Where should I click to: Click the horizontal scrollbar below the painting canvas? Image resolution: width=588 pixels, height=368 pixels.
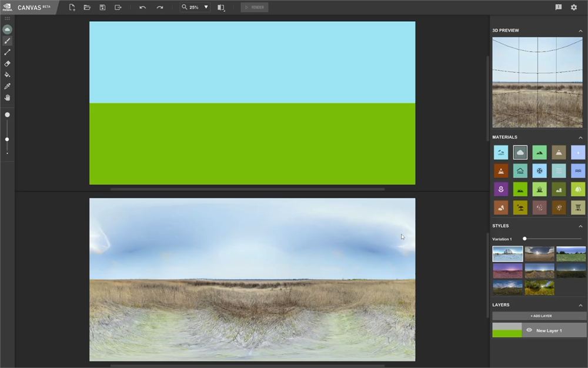coord(248,189)
